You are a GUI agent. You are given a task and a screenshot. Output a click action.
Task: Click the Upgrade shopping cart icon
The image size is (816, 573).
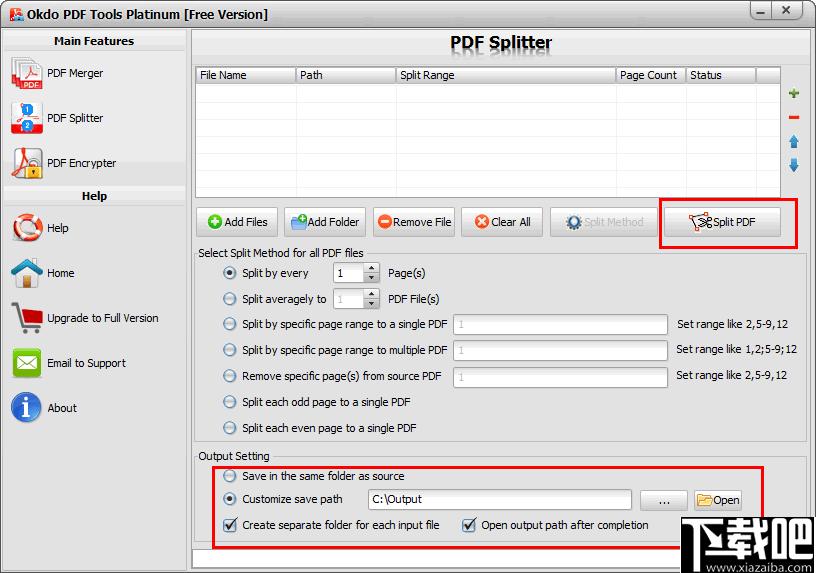pos(27,318)
